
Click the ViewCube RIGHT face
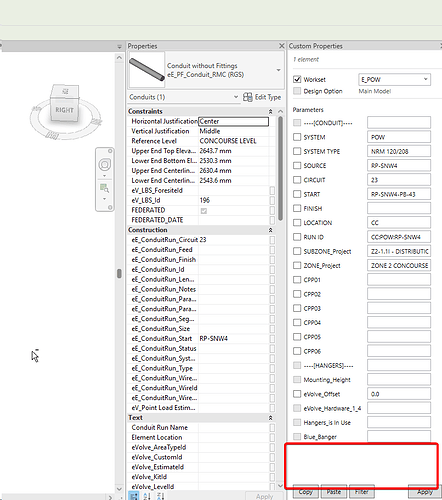[x=65, y=109]
